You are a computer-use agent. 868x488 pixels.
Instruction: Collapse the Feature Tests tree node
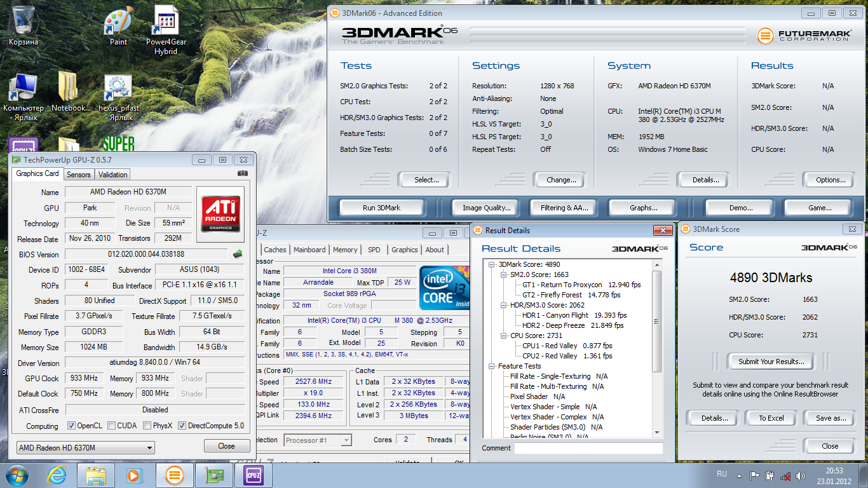point(492,366)
